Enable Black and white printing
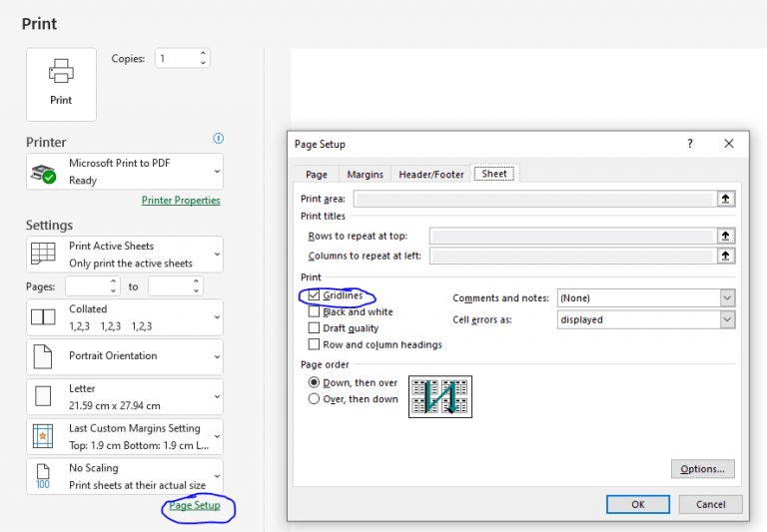Viewport: 767px width, 532px height. 314,311
